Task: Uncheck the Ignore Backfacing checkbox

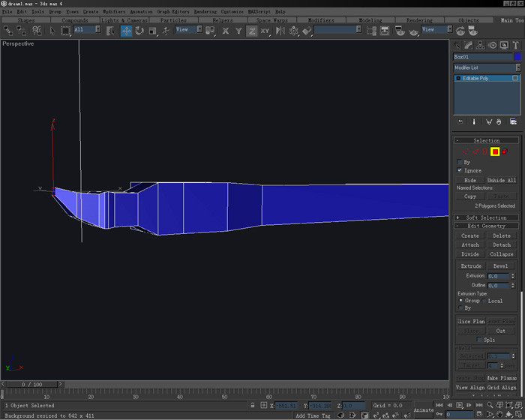Action: [x=460, y=170]
